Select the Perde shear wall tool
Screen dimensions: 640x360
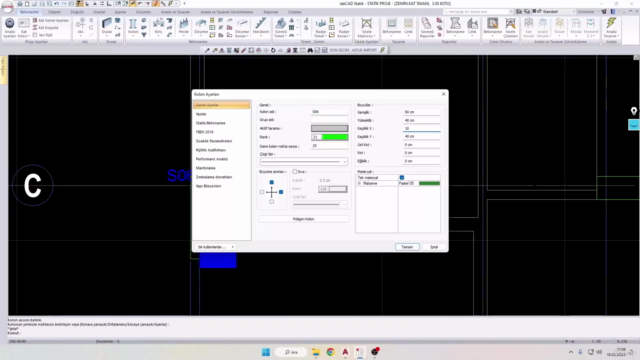184,27
